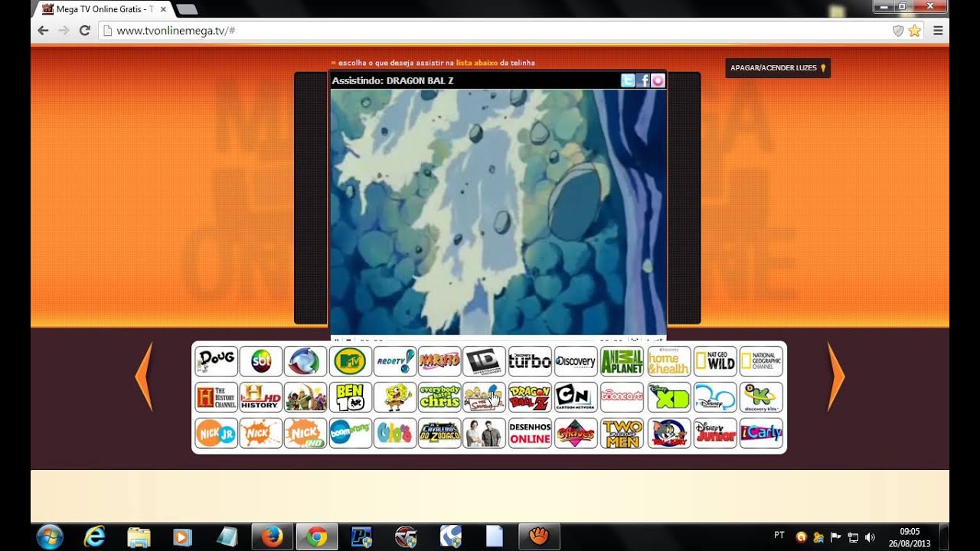Image resolution: width=980 pixels, height=551 pixels.
Task: Open Windows Explorer folder in taskbar
Action: [x=139, y=537]
